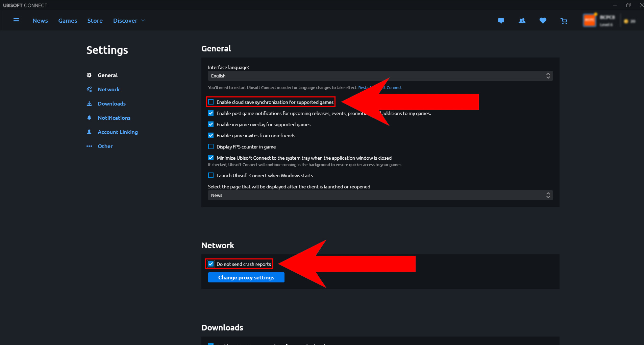Open the hamburger navigation menu
The image size is (644, 345).
pos(16,20)
